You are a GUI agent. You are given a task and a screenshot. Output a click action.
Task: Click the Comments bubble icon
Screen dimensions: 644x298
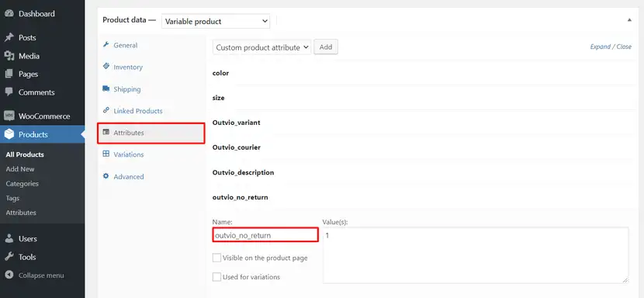9,92
